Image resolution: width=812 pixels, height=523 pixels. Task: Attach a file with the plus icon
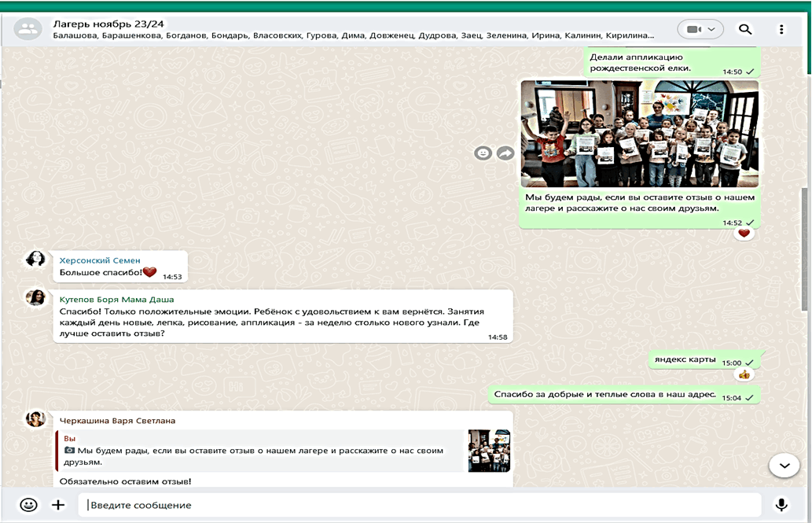tap(58, 505)
